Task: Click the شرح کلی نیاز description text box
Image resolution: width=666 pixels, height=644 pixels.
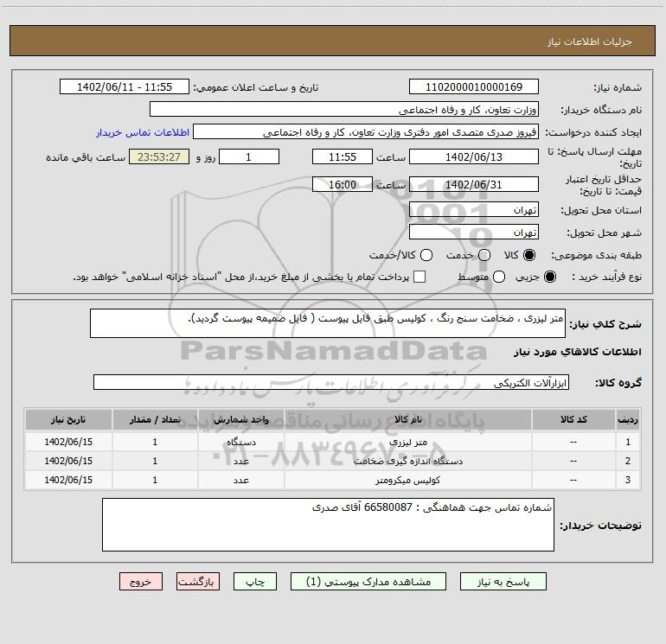Action: pyautogui.click(x=328, y=323)
